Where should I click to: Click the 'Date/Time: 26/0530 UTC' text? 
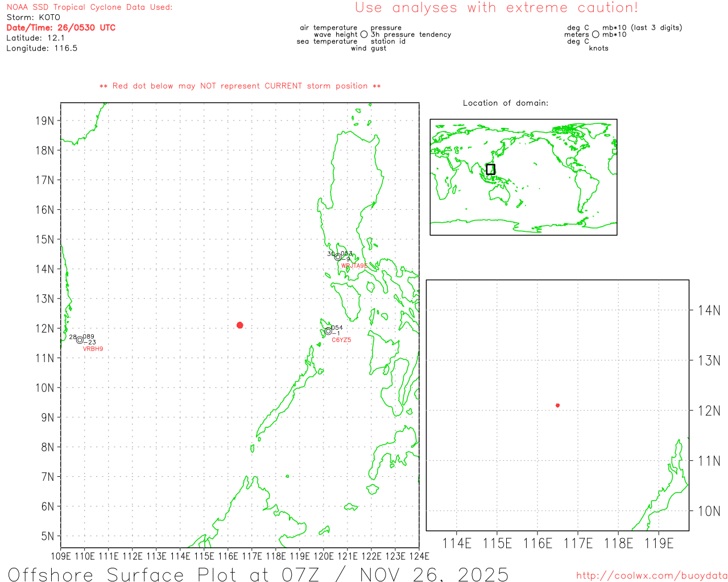[61, 27]
